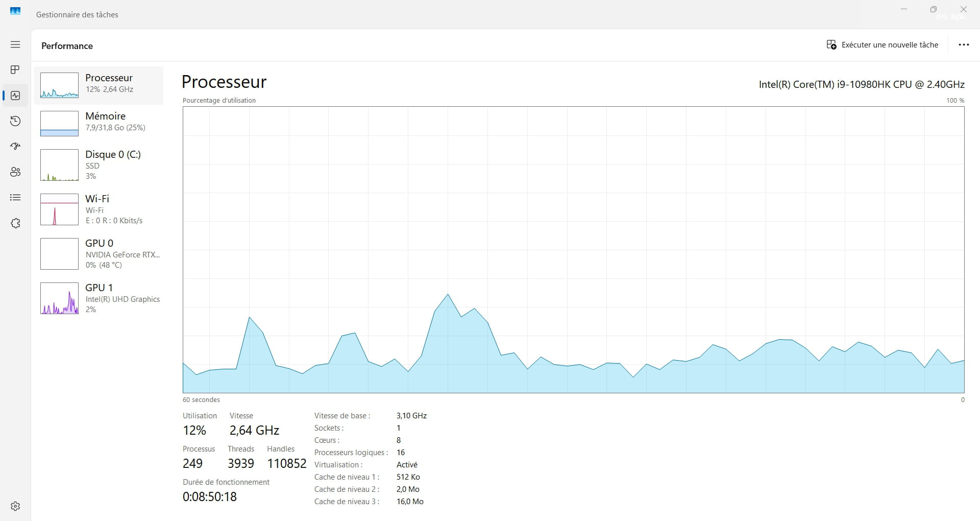The image size is (980, 521).
Task: Minimize the Task Manager window
Action: [x=904, y=9]
